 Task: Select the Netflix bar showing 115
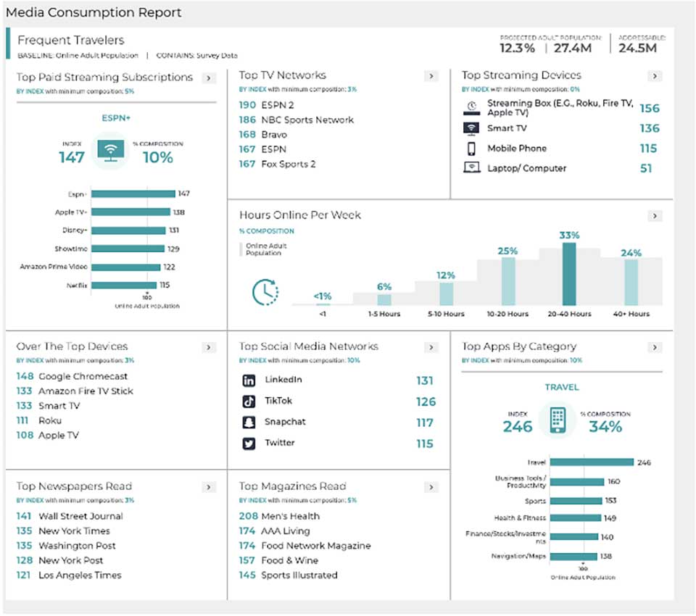click(124, 285)
